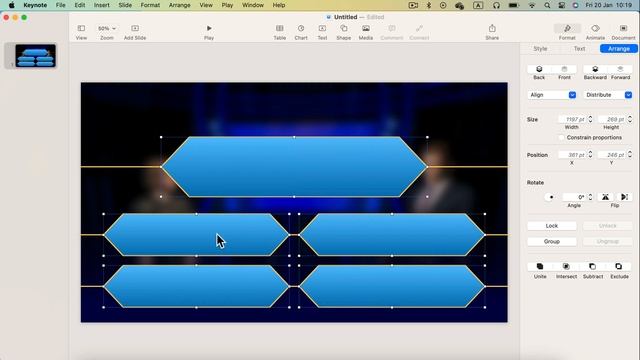Image resolution: width=640 pixels, height=360 pixels.
Task: Open the Arrange menu
Action: pyautogui.click(x=180, y=5)
